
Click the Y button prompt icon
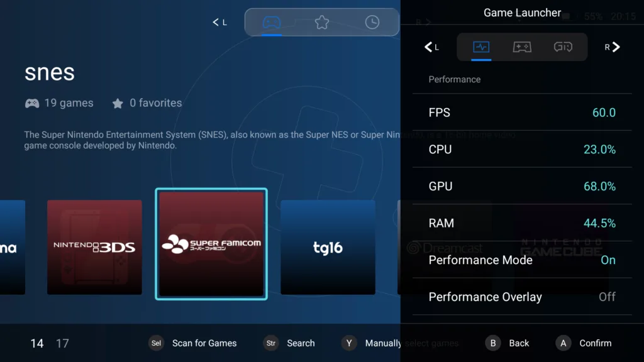[348, 343]
